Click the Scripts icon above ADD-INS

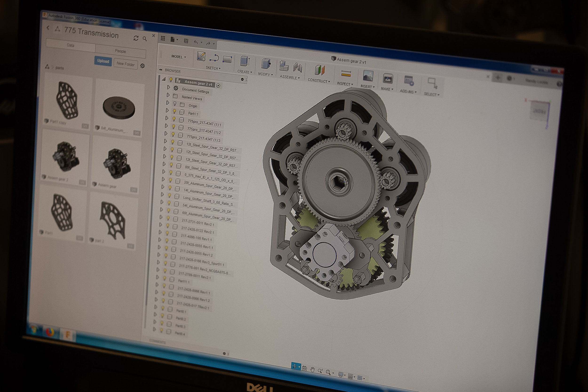coord(409,81)
